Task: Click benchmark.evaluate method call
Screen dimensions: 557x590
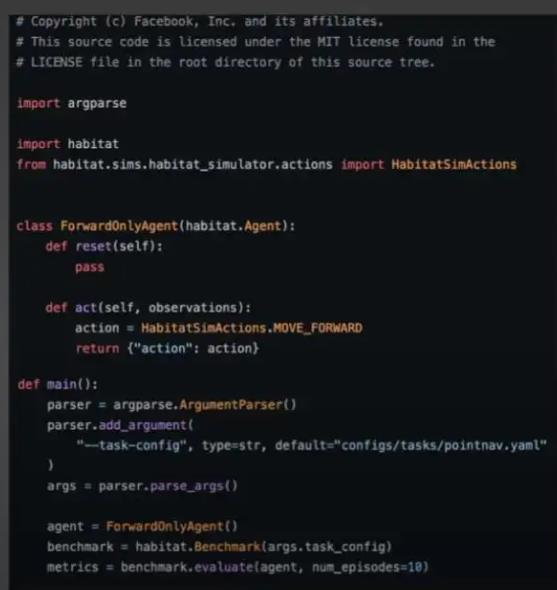Action: [x=187, y=567]
